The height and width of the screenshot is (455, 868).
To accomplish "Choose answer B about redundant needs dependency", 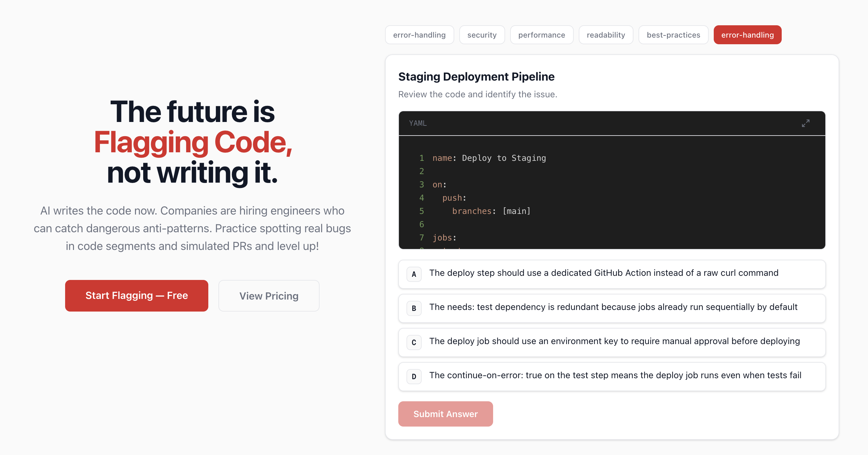I will (x=612, y=308).
